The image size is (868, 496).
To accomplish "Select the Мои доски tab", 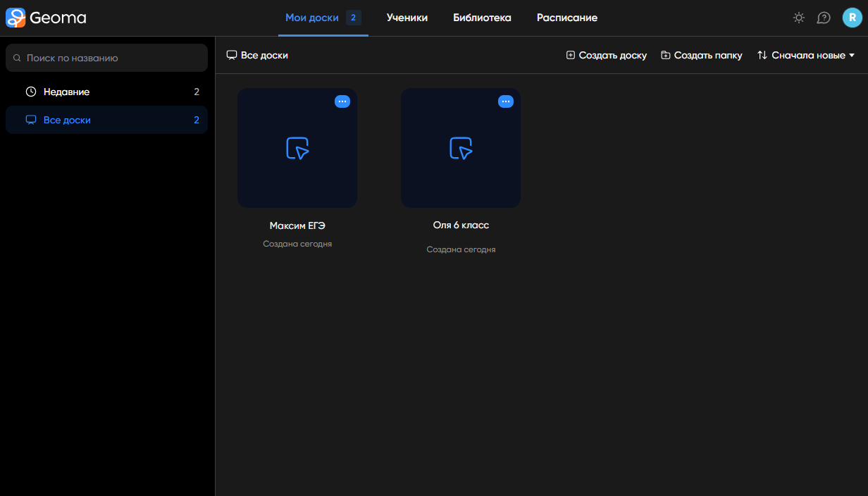I will (323, 18).
